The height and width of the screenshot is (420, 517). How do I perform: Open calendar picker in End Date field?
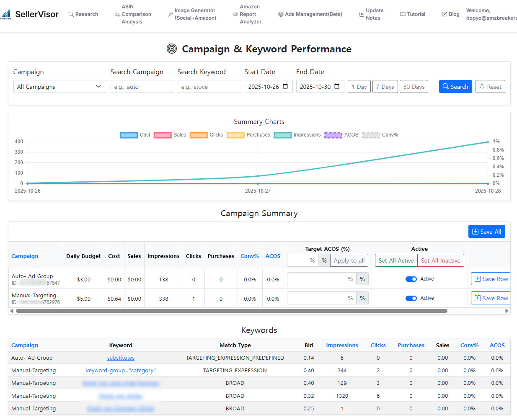click(x=337, y=87)
